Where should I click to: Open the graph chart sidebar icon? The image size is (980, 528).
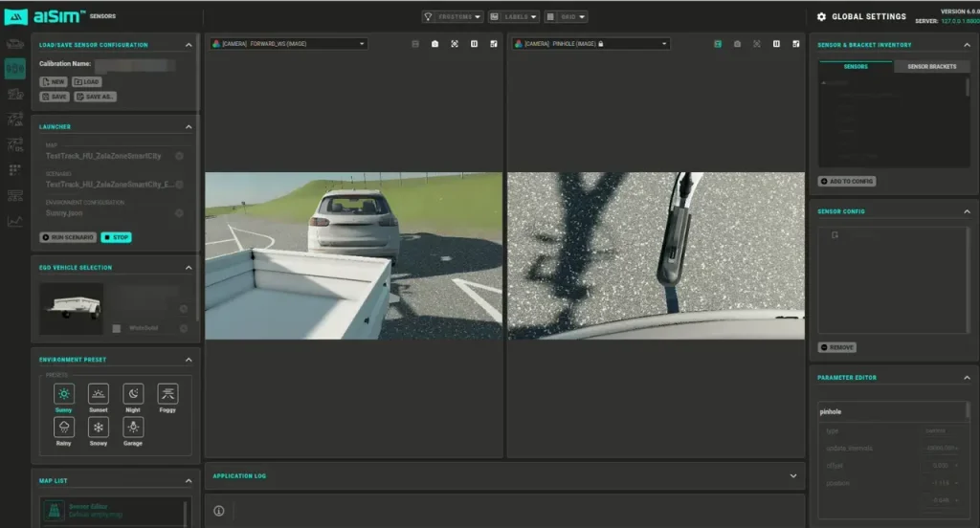pos(15,221)
